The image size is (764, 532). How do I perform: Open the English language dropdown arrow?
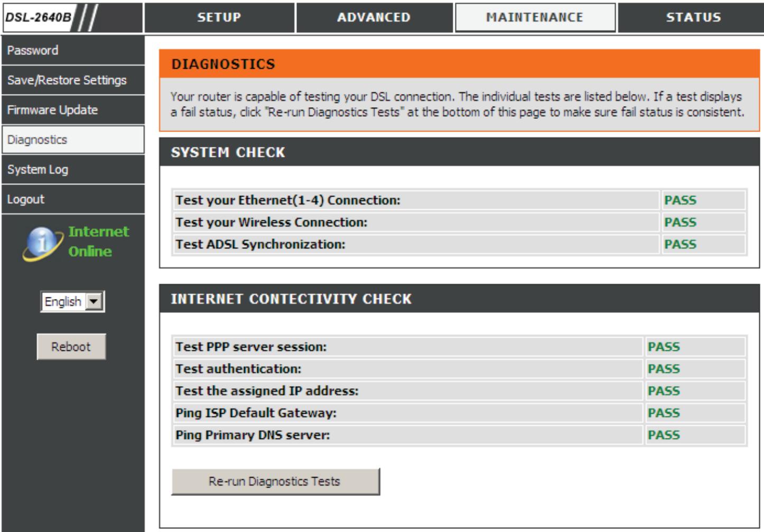[x=94, y=302]
